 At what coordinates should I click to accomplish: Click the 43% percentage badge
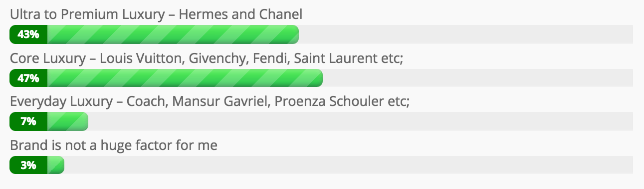coord(28,34)
